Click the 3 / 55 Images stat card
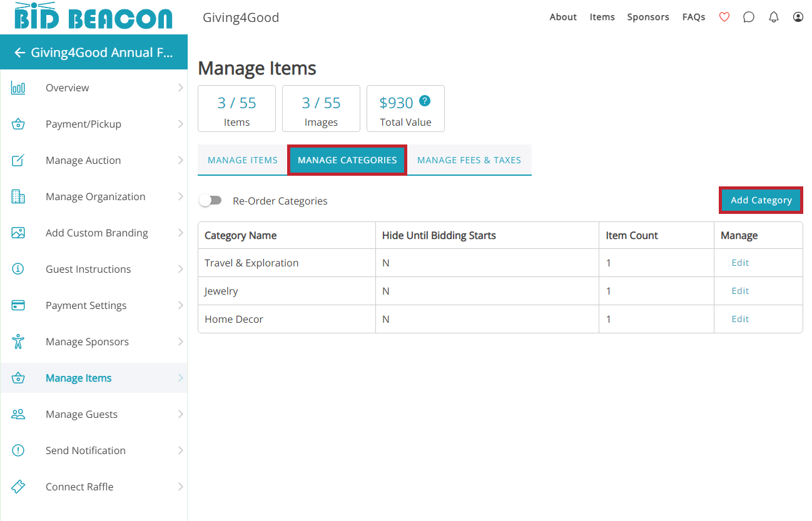This screenshot has height=521, width=812. (321, 109)
